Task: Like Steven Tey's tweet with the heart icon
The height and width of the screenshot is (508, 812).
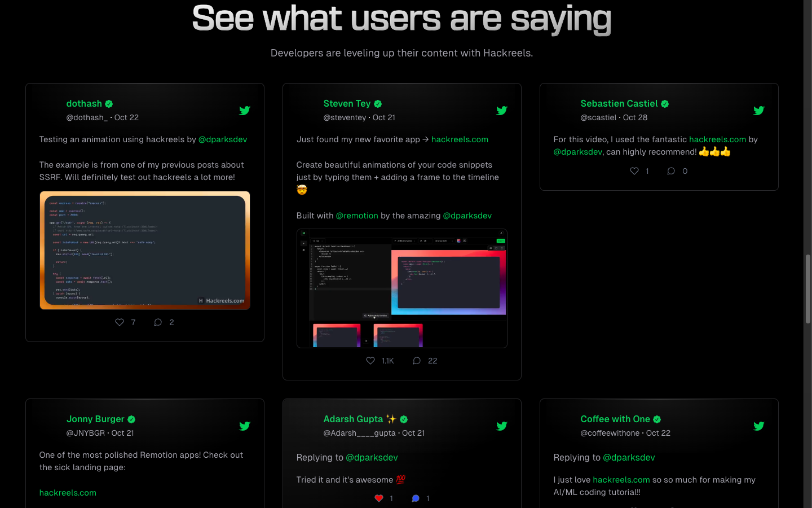Action: click(x=370, y=361)
